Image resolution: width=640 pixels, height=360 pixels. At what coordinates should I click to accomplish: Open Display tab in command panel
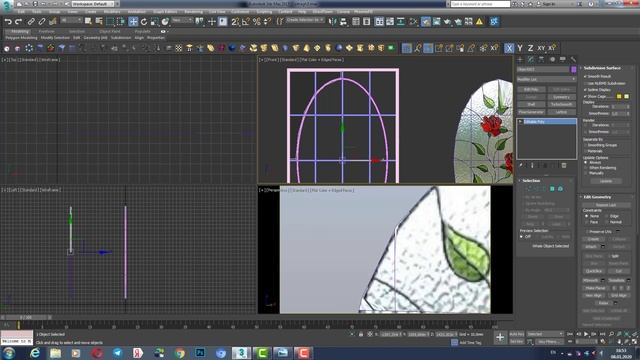tap(563, 60)
